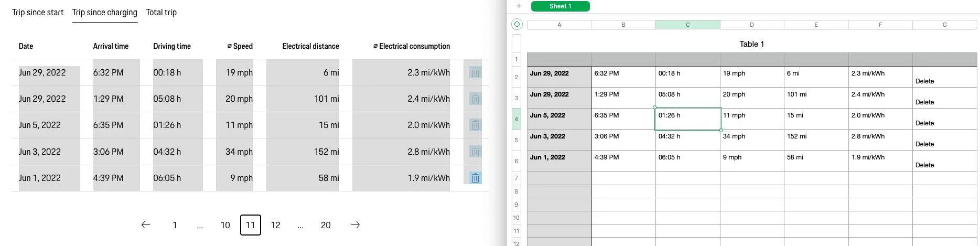This screenshot has height=246, width=980.
Task: Delete the Jun 29 6:32 PM trip with trash icon
Action: (475, 72)
